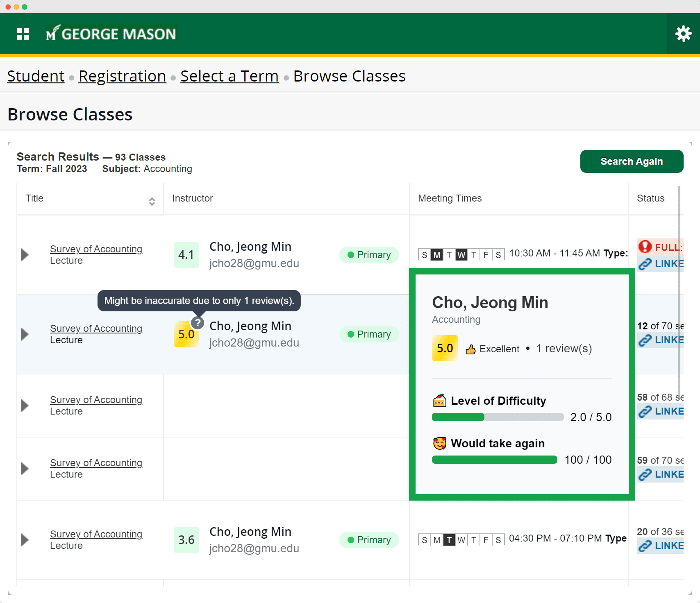Click the link icon in the 20 of 36 row
The image size is (700, 603).
(645, 546)
